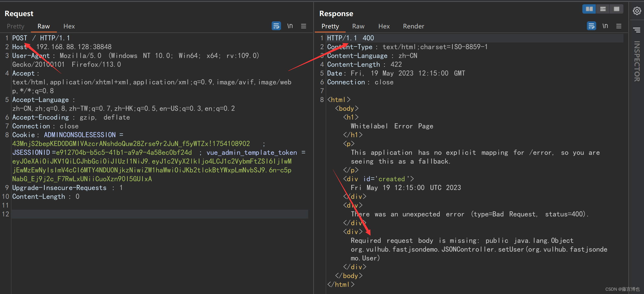Click the Content-Language zh-CN header
This screenshot has height=294, width=644.
click(372, 56)
